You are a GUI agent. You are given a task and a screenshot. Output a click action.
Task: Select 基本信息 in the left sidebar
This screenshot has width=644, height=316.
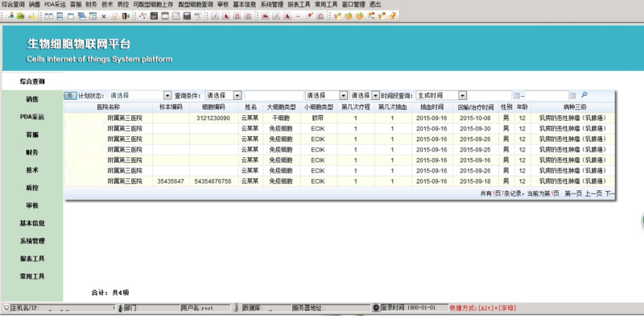tap(32, 223)
